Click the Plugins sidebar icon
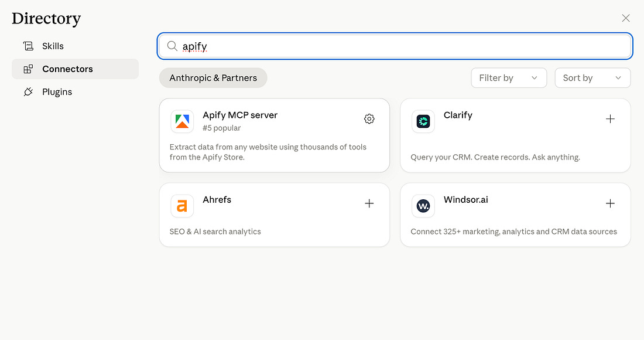This screenshot has height=340, width=644. [x=28, y=91]
